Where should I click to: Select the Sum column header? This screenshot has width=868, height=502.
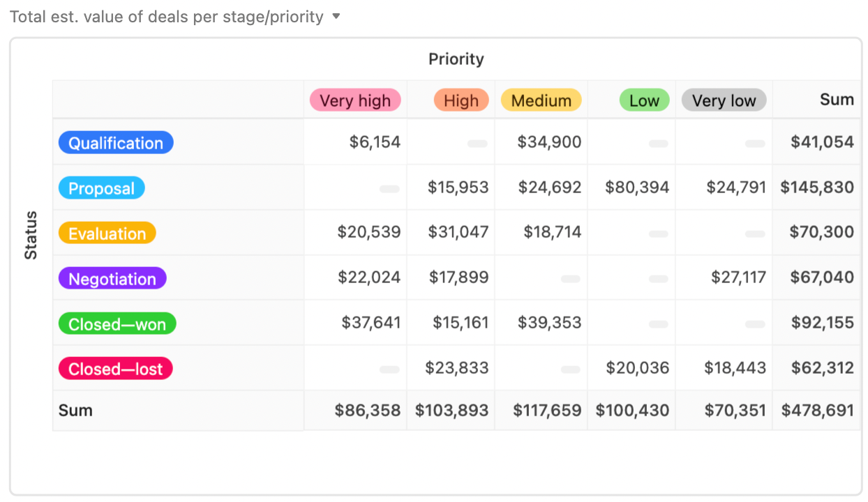pyautogui.click(x=837, y=100)
